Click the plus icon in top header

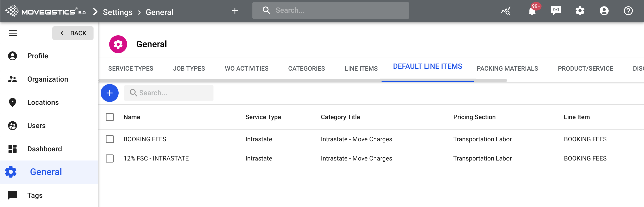click(x=235, y=11)
